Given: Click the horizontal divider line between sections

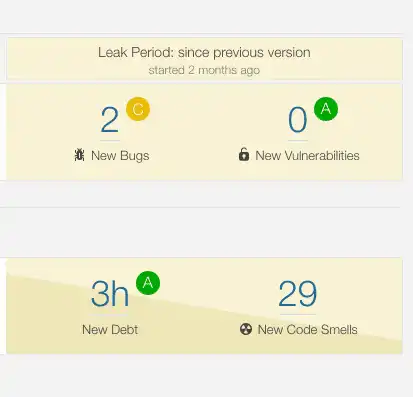Looking at the screenshot, I should (200, 207).
